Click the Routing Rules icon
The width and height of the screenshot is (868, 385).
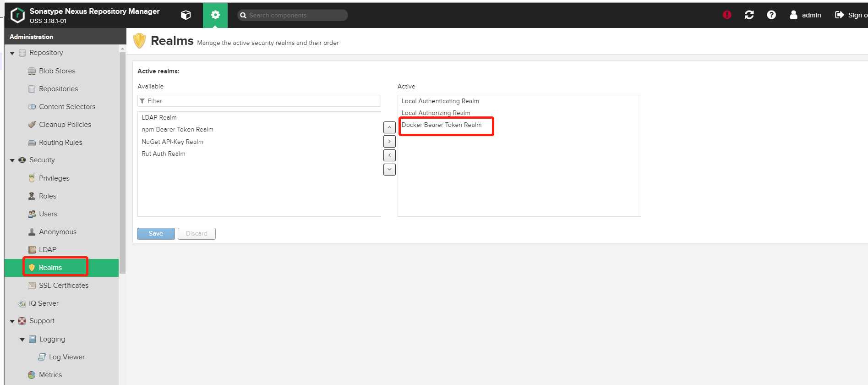[x=32, y=143]
